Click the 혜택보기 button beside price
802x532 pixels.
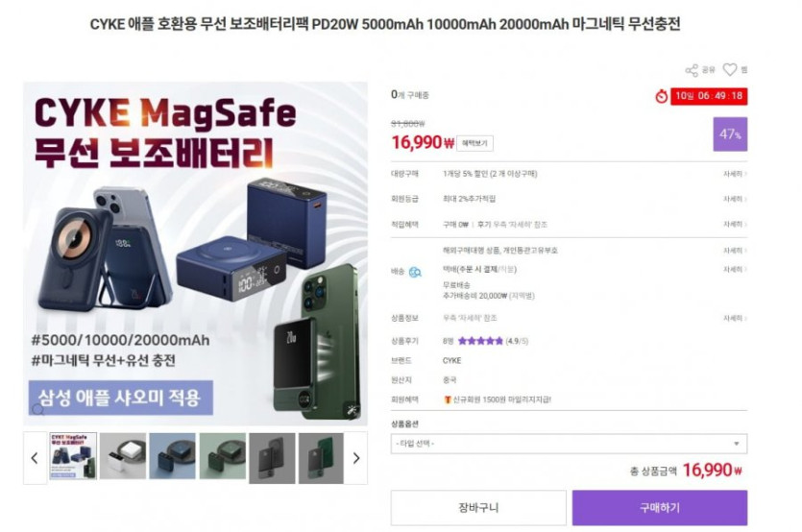pos(474,143)
